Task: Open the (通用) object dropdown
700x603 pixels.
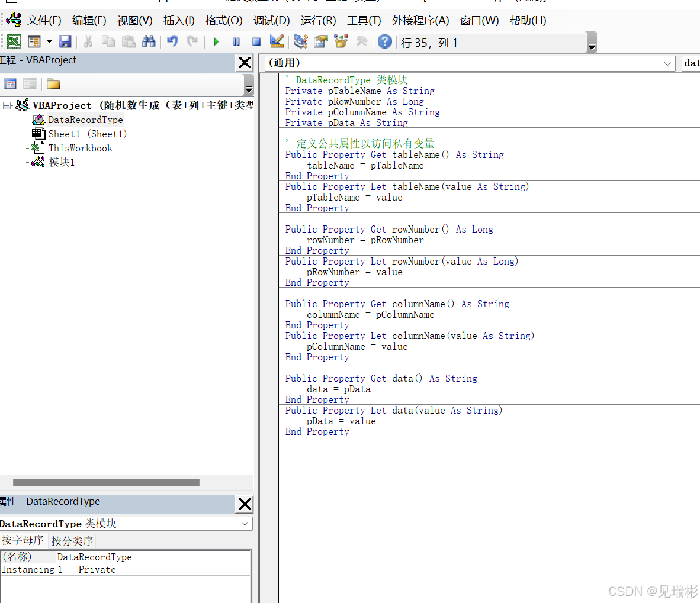Action: pos(667,63)
